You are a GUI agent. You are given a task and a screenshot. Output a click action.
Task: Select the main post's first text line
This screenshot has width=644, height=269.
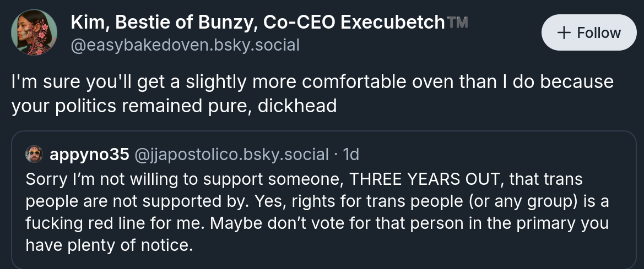pos(312,81)
